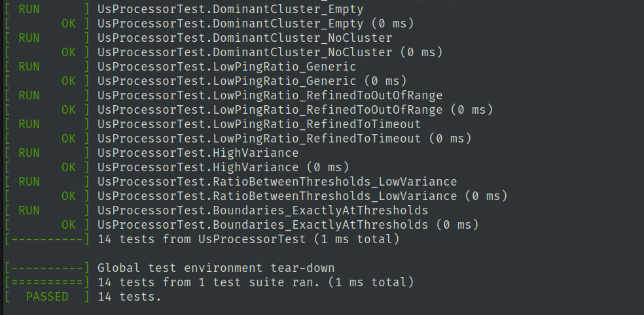The image size is (644, 315).
Task: Click the DominantCluster_NoCluster RUN line
Action: (x=244, y=38)
